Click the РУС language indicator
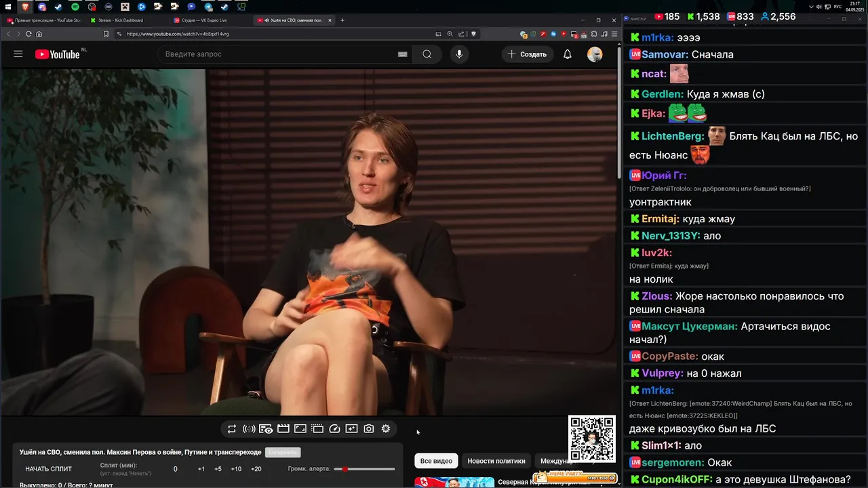Viewport: 868px width, 488px height. tap(837, 7)
